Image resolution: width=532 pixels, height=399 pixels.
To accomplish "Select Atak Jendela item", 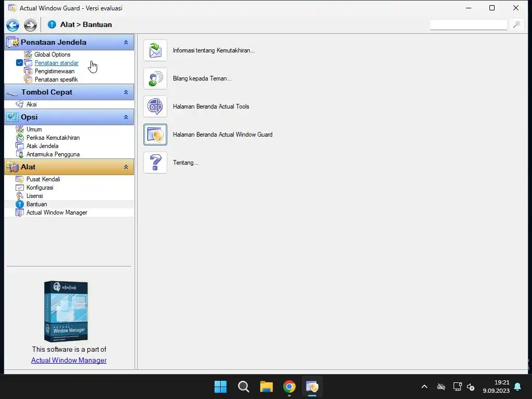I will point(43,146).
